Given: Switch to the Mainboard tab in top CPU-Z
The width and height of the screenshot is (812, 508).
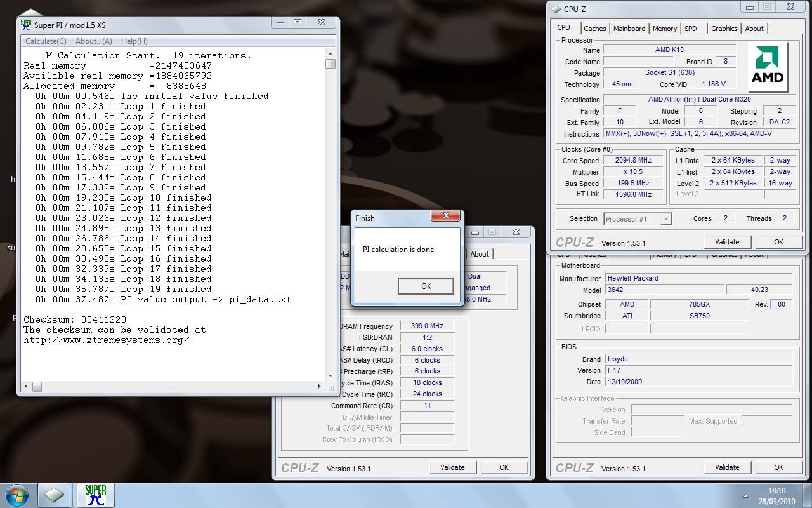Looking at the screenshot, I should (x=629, y=29).
